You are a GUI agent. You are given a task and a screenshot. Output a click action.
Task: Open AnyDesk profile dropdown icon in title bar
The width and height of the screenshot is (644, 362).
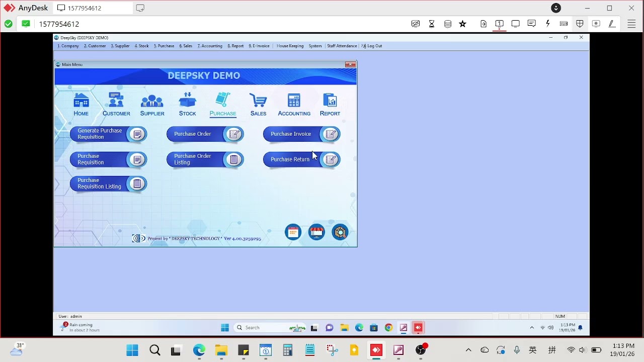point(556,8)
